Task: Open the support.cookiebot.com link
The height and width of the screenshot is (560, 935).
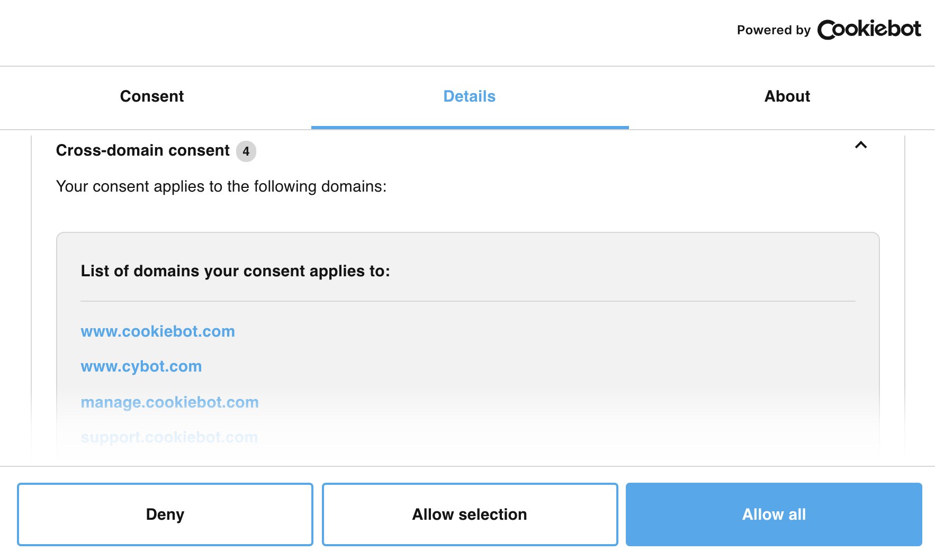Action: [x=169, y=437]
